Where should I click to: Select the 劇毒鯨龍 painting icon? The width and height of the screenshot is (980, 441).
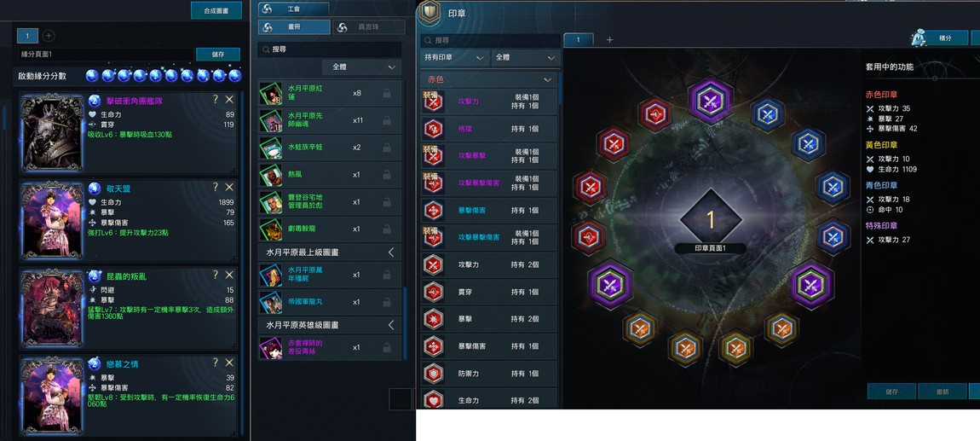click(271, 229)
